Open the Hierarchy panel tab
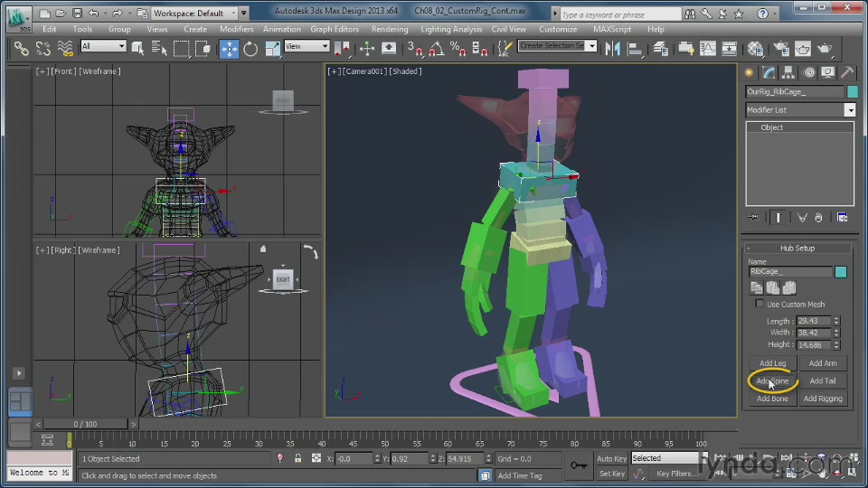Viewport: 868px width, 488px height. [788, 72]
